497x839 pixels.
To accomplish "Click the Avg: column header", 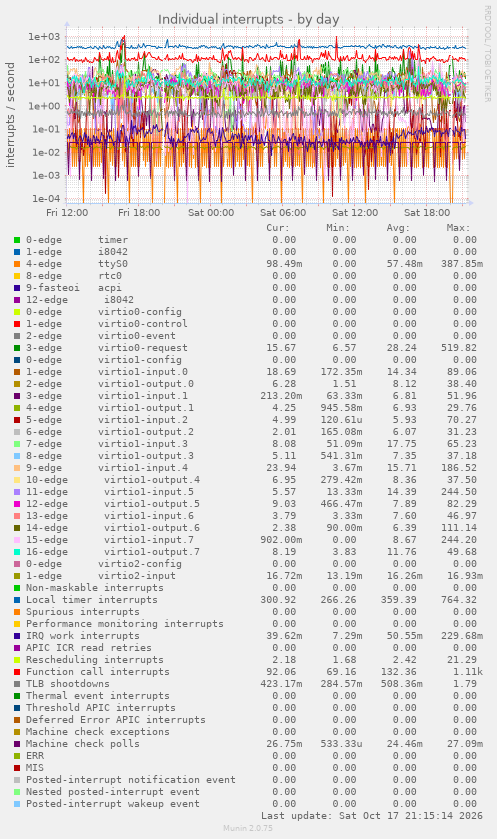I will [398, 227].
